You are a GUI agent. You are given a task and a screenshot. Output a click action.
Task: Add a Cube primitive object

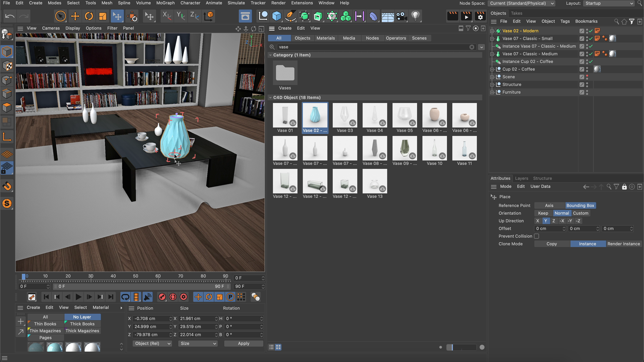(277, 16)
